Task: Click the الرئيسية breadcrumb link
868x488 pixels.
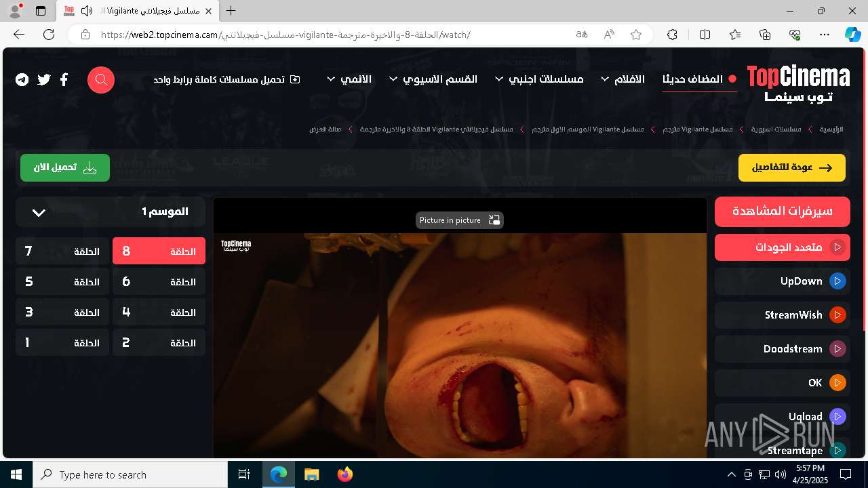Action: click(x=831, y=129)
